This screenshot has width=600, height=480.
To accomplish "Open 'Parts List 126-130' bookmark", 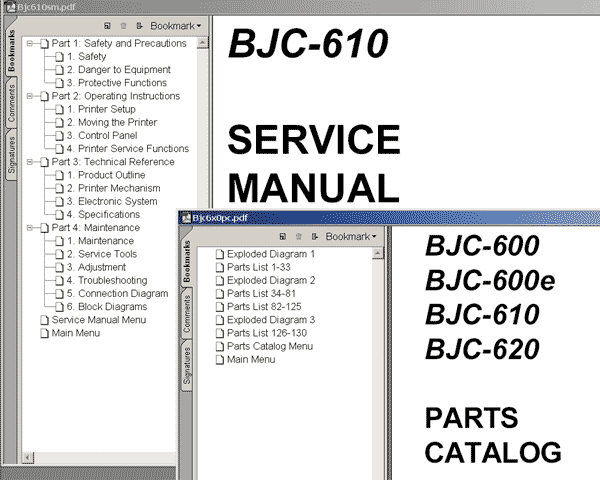I will click(267, 333).
